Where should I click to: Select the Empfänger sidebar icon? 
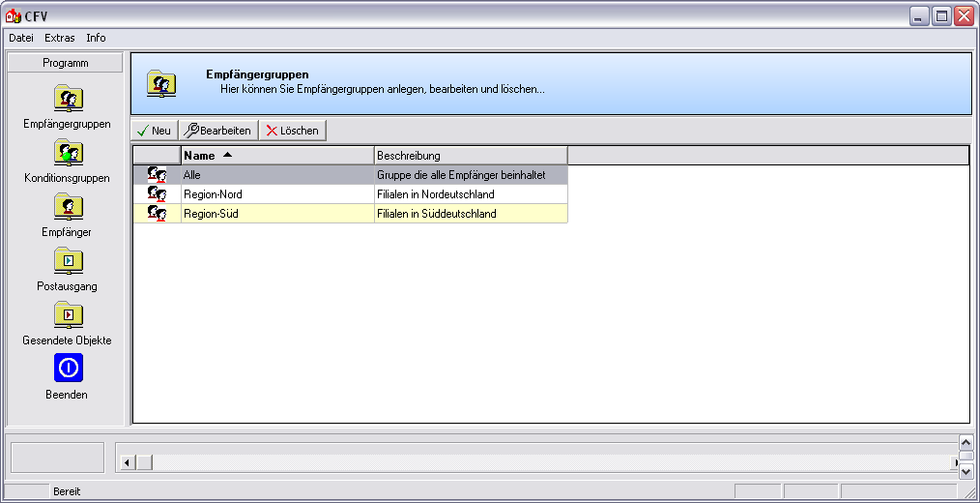coord(68,207)
